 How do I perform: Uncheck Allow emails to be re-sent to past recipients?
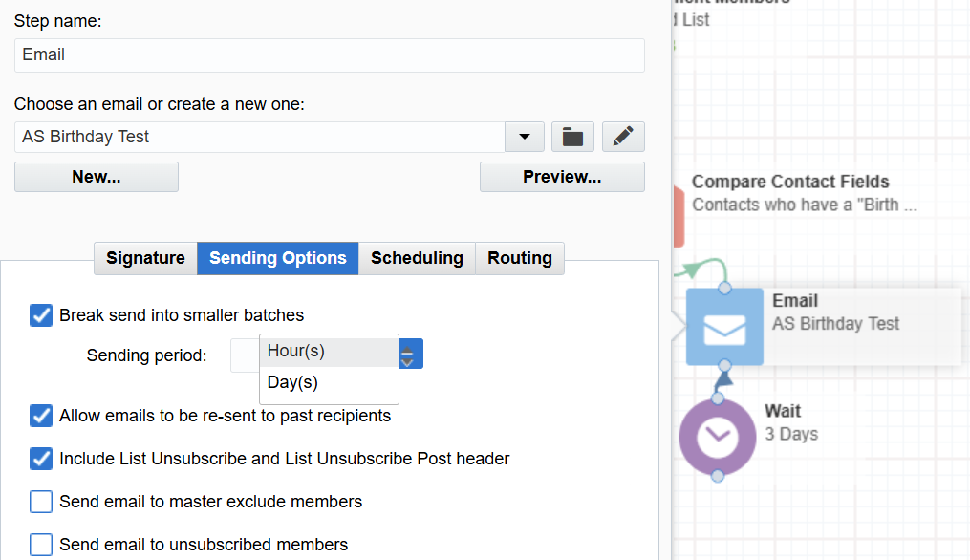[x=40, y=416]
